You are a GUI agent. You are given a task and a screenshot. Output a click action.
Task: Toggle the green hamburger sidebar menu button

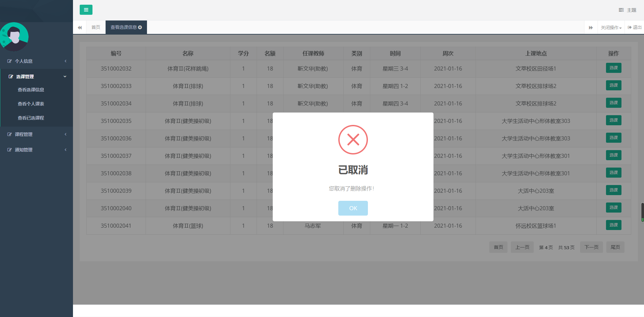point(86,10)
